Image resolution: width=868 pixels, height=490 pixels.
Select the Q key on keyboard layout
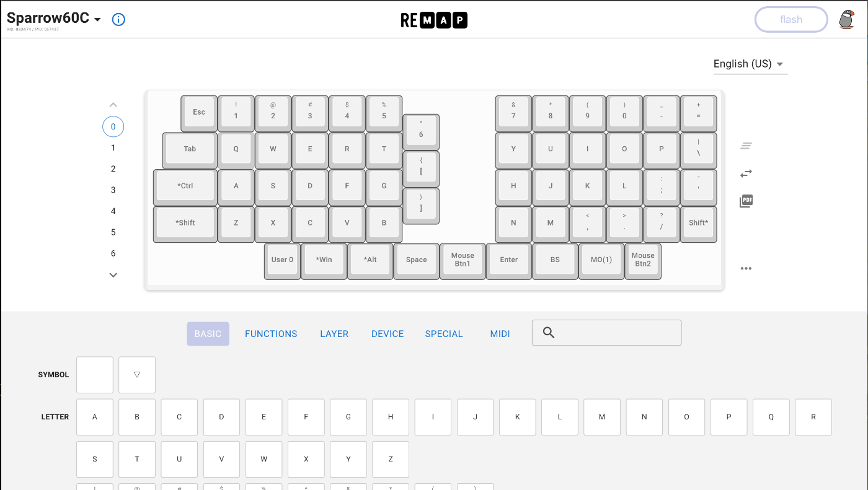pyautogui.click(x=236, y=151)
